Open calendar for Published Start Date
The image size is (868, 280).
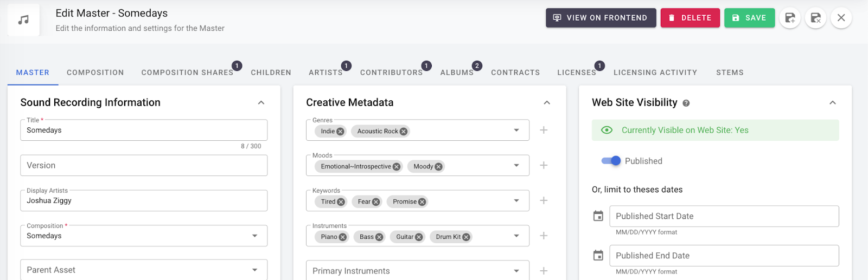click(598, 216)
